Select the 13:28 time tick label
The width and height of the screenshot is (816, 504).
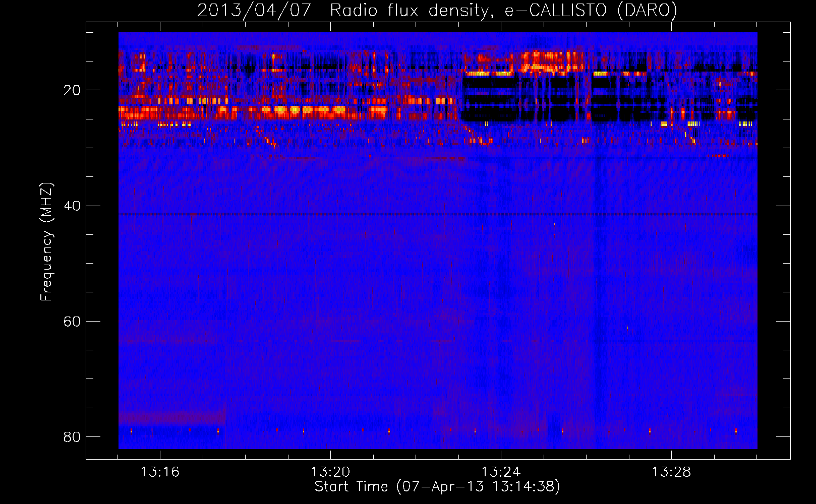pyautogui.click(x=671, y=472)
